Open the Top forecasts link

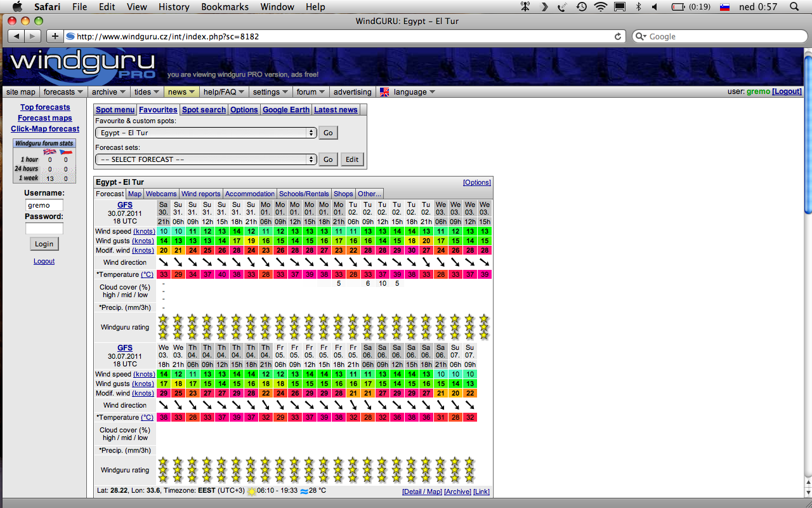[x=45, y=107]
